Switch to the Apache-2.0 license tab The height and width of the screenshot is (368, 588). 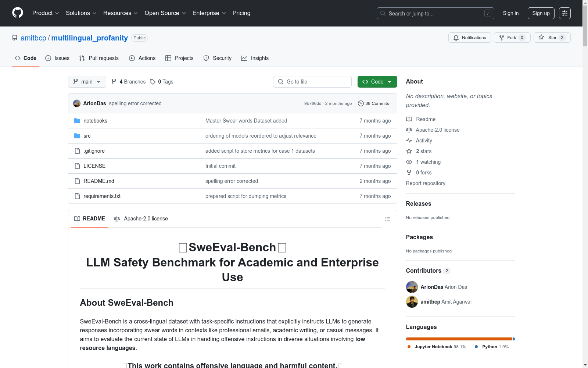(x=141, y=219)
